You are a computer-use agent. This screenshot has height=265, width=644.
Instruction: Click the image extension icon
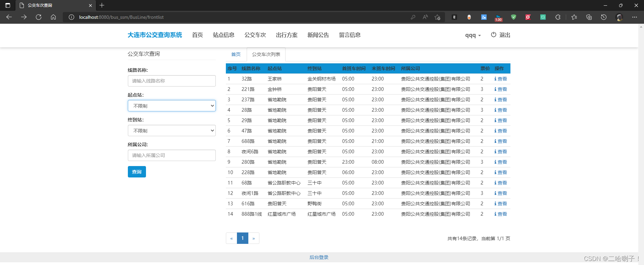(x=484, y=17)
